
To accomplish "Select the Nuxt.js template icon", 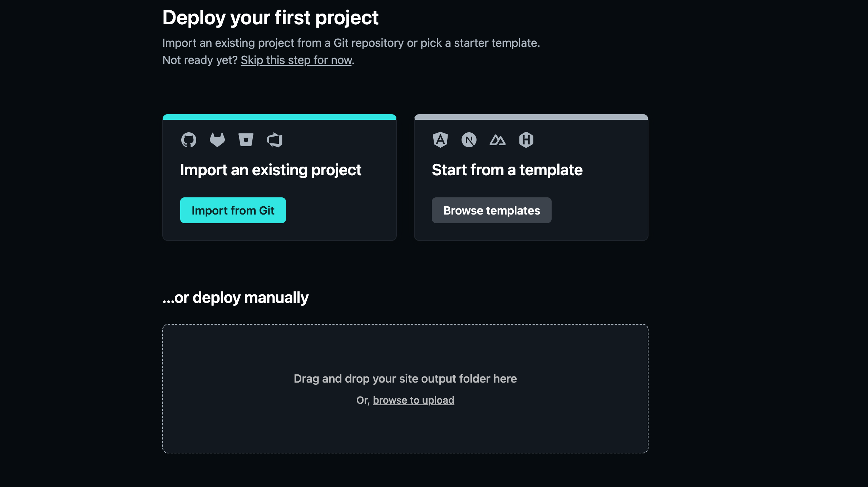I will pos(497,139).
